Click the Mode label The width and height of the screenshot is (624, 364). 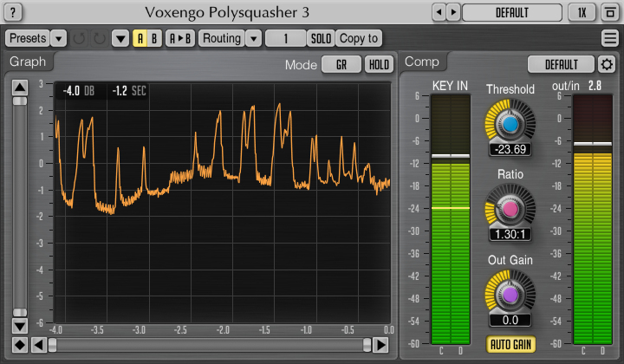click(x=301, y=65)
